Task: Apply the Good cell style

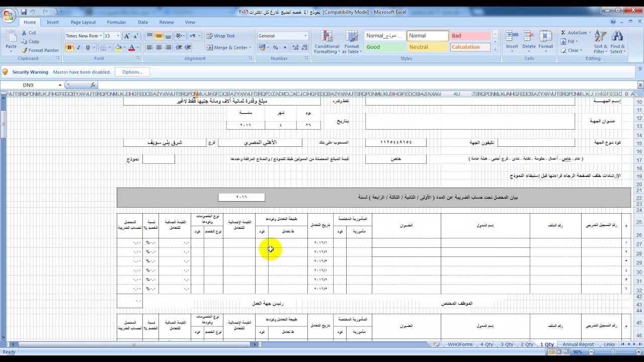Action: point(384,47)
